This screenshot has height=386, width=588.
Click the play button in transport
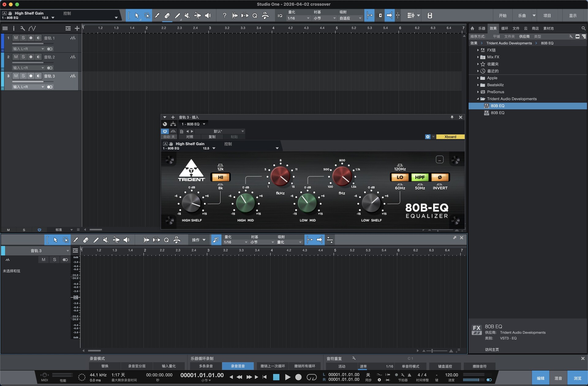288,377
